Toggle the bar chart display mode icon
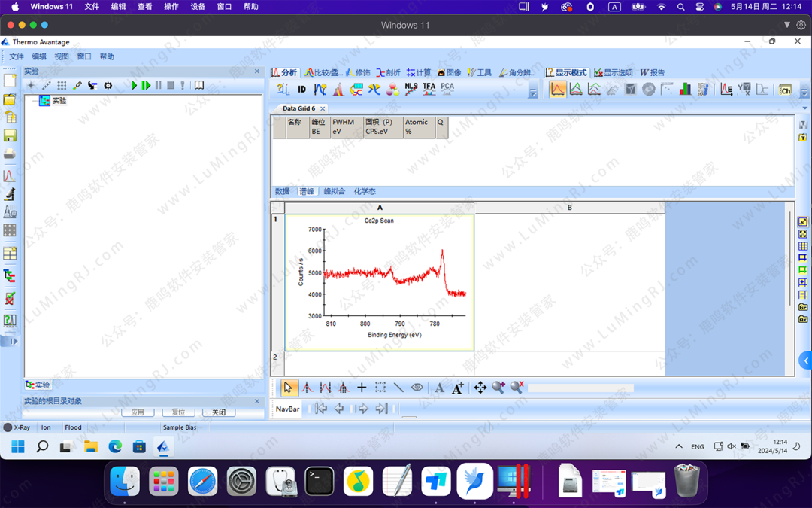This screenshot has width=812, height=508. pyautogui.click(x=685, y=90)
